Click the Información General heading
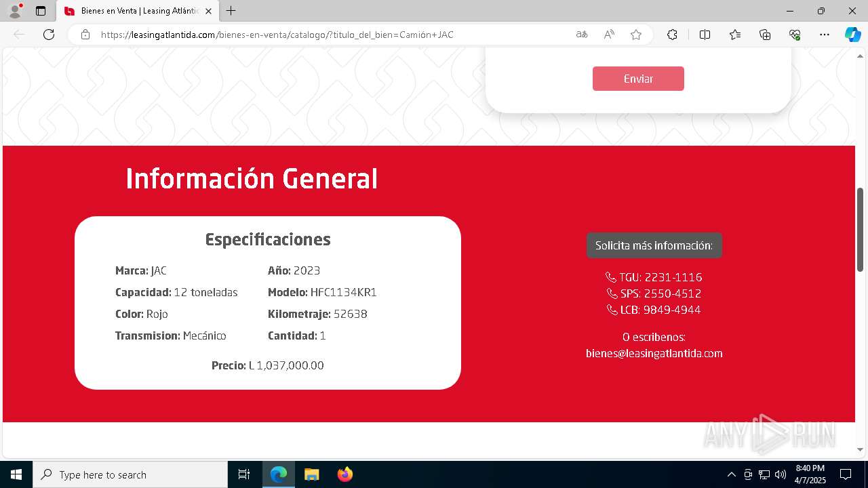Image resolution: width=868 pixels, height=488 pixels. (252, 179)
